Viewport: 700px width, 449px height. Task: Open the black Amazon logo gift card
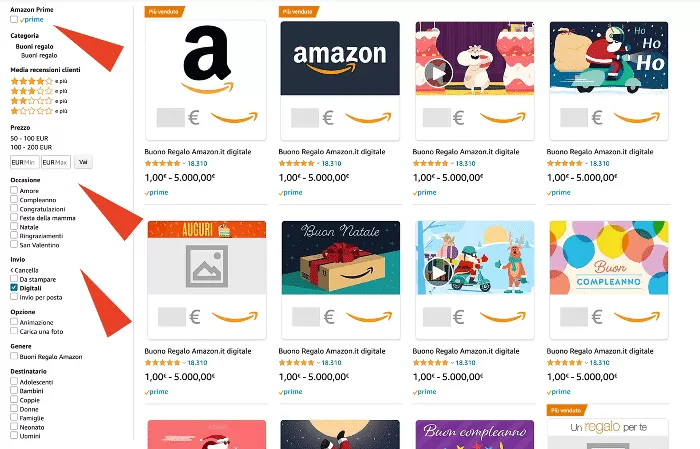click(x=205, y=62)
